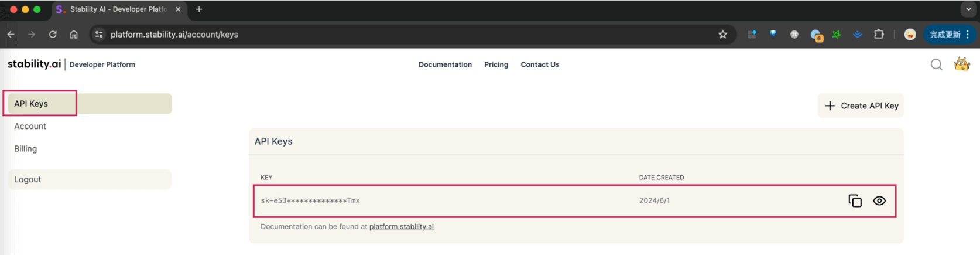Open the user avatar menu on page

pos(961,64)
